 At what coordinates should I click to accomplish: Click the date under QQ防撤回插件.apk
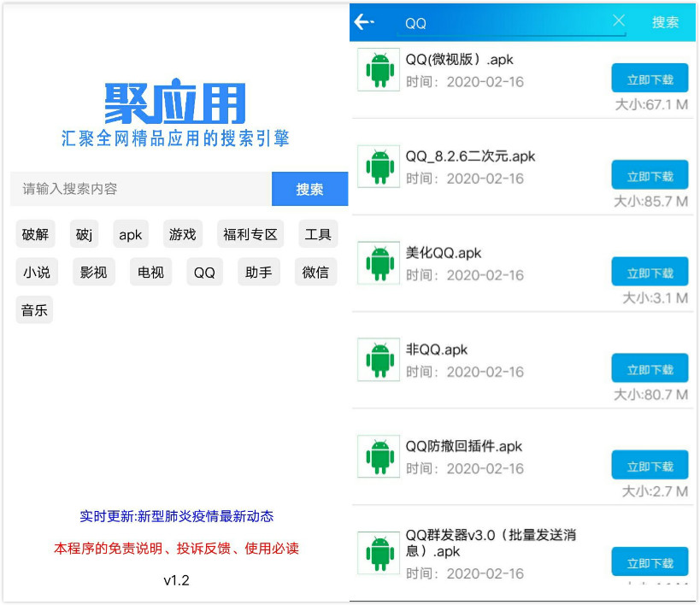[x=465, y=469]
